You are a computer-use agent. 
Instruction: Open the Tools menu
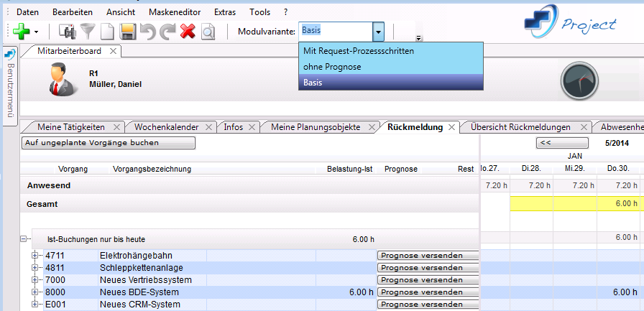click(x=259, y=12)
